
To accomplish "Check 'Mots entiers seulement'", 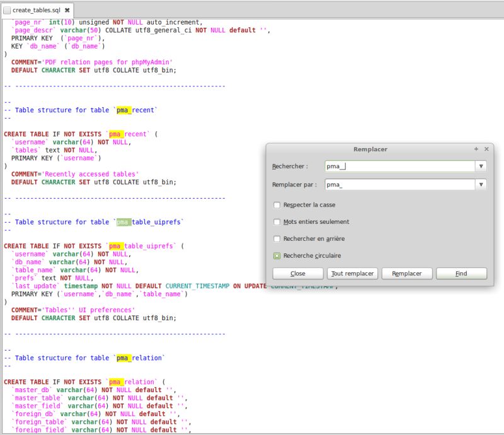I will click(275, 222).
